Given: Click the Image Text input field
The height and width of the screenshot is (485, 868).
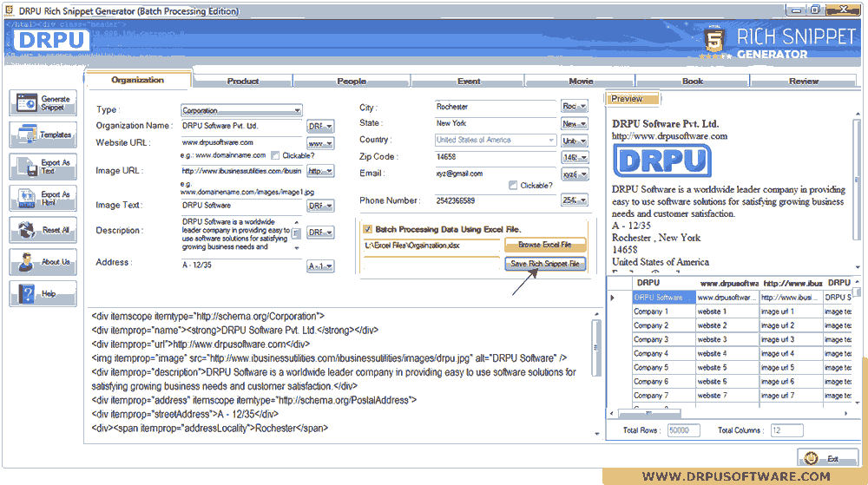Looking at the screenshot, I should pos(241,205).
